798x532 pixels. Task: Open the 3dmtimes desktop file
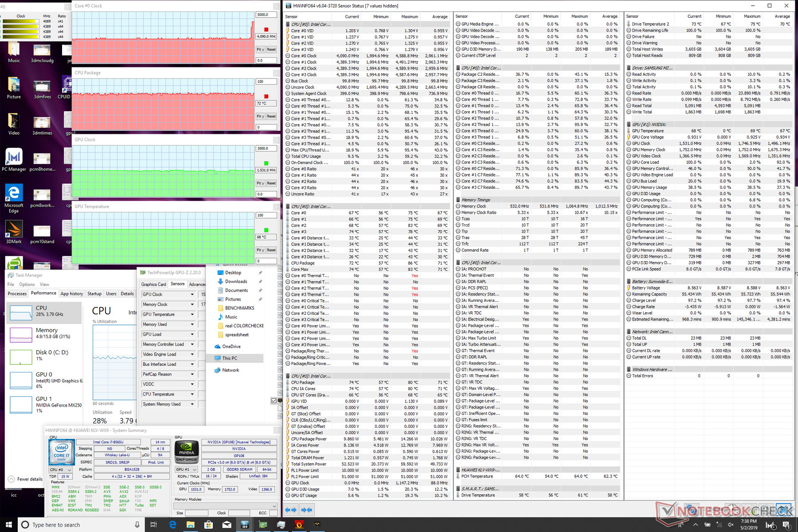42,125
